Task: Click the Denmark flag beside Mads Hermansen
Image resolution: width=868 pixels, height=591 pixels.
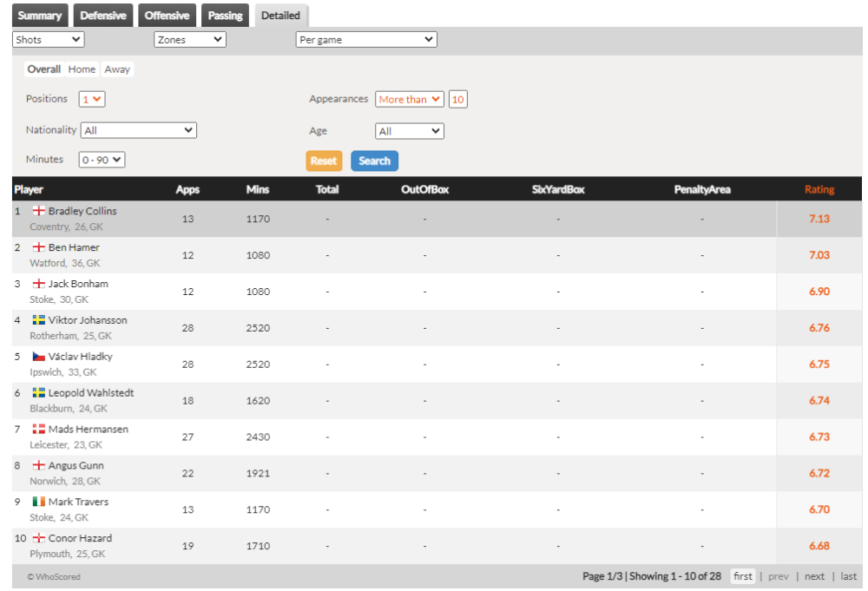Action: pos(38,430)
